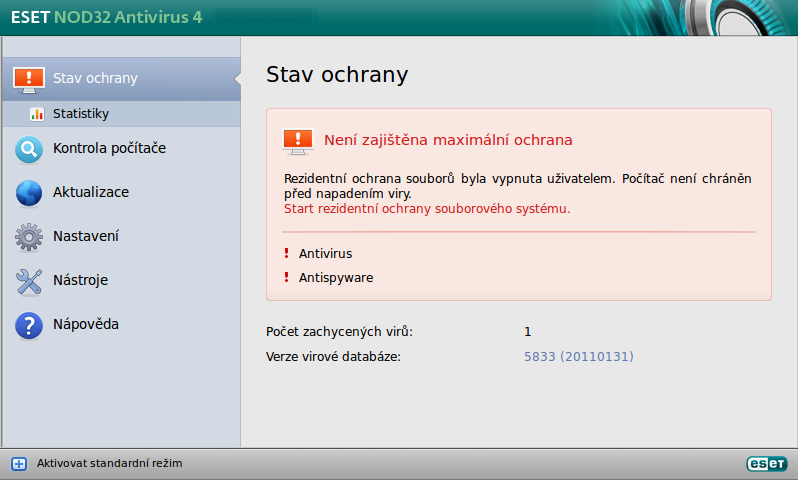The width and height of the screenshot is (798, 480).
Task: Open the Statistiky submenu item
Action: point(122,114)
